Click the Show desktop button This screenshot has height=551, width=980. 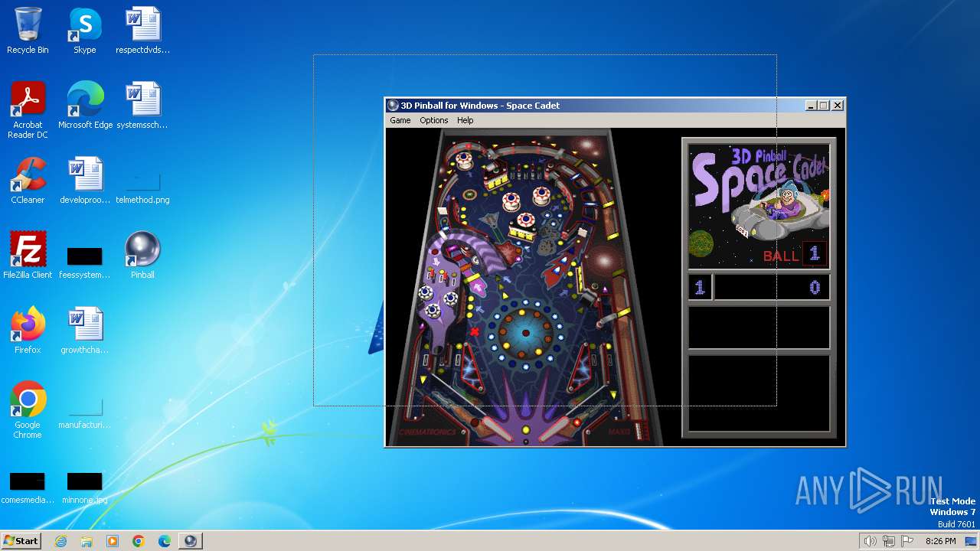pos(972,541)
